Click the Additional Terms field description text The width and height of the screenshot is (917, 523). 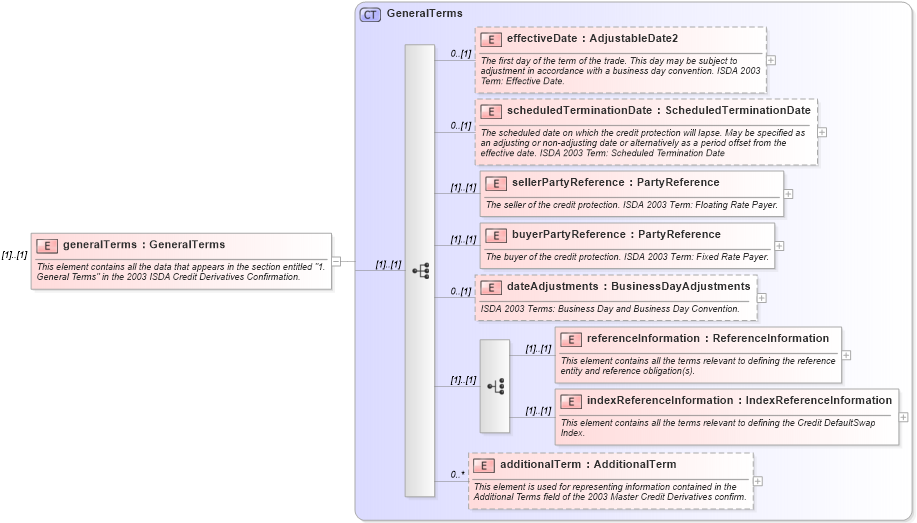click(611, 491)
